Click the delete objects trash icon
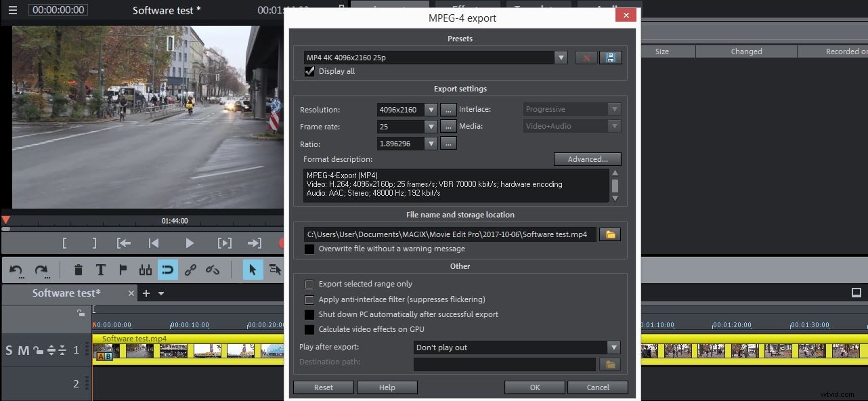 click(x=79, y=270)
